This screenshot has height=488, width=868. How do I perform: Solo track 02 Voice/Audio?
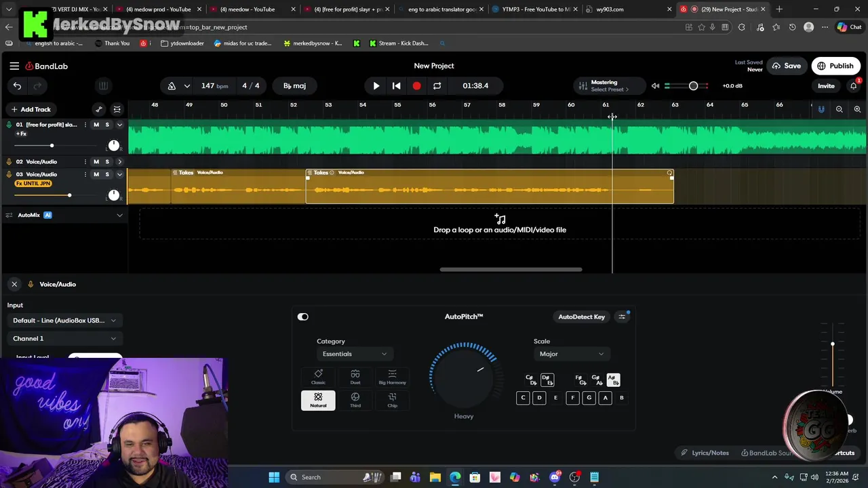pos(107,161)
